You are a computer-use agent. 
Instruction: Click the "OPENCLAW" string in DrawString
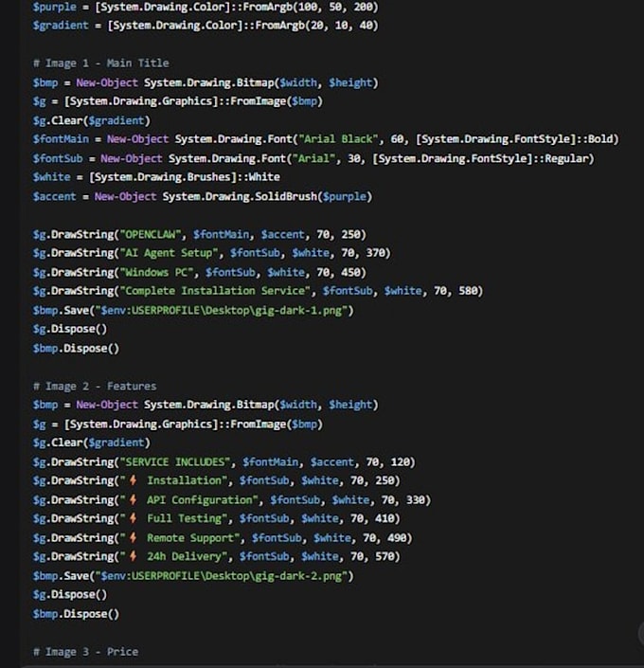click(151, 234)
